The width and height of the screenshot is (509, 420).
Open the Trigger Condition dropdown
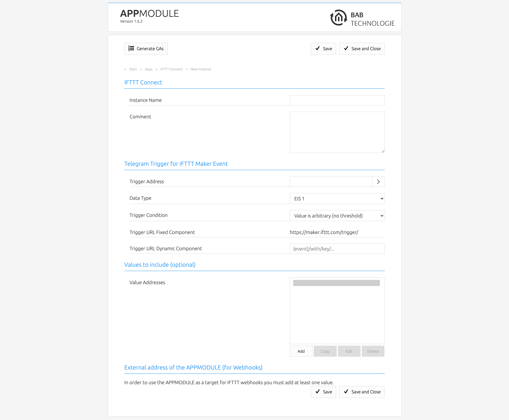tap(337, 216)
